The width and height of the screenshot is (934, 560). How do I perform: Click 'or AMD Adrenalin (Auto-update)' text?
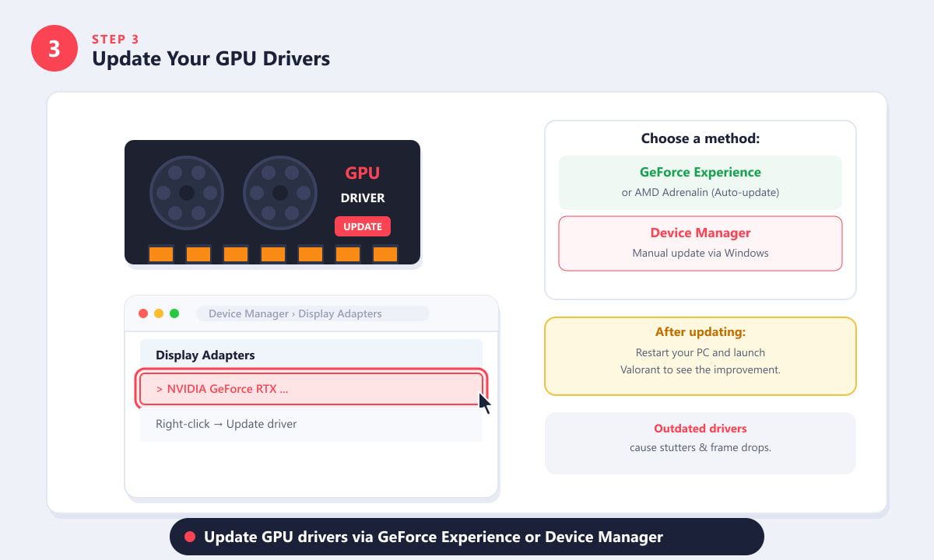(700, 192)
